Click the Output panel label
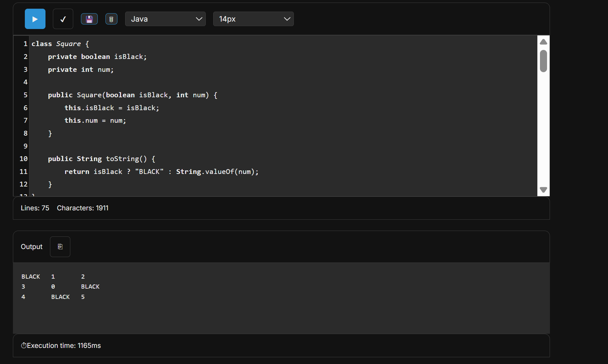Viewport: 608px width, 364px height. [x=32, y=247]
